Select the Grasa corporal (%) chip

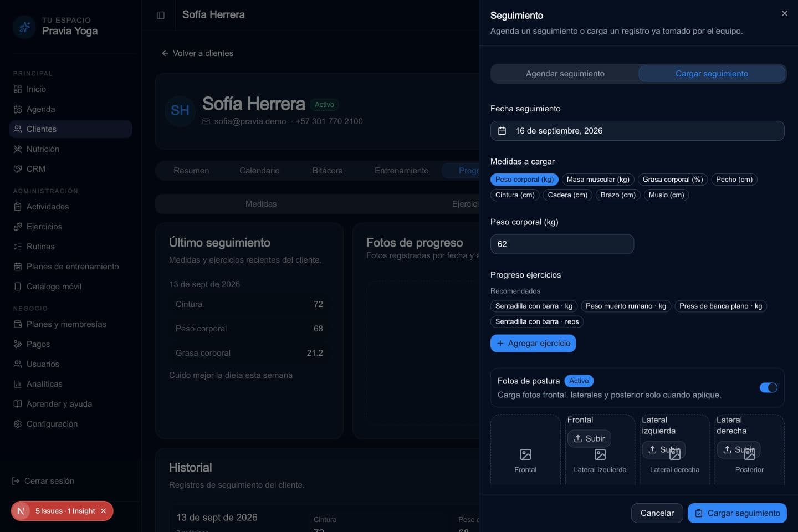click(x=673, y=180)
